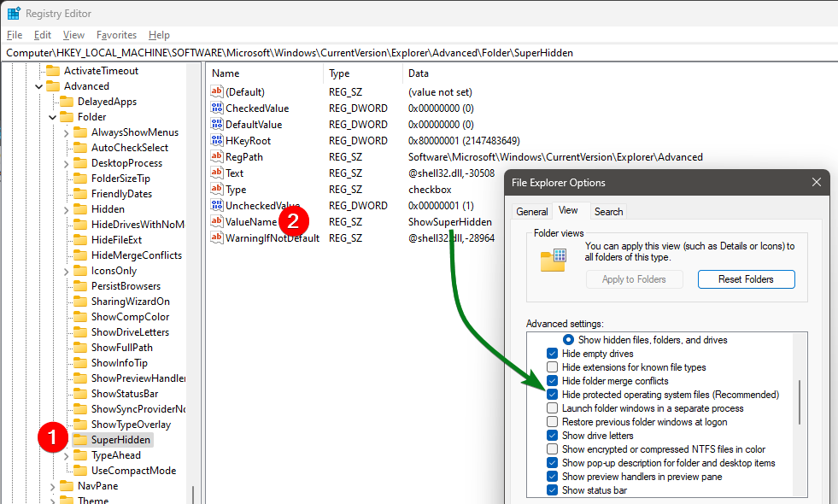
Task: Click the ShowFullPath folder icon
Action: pos(80,348)
